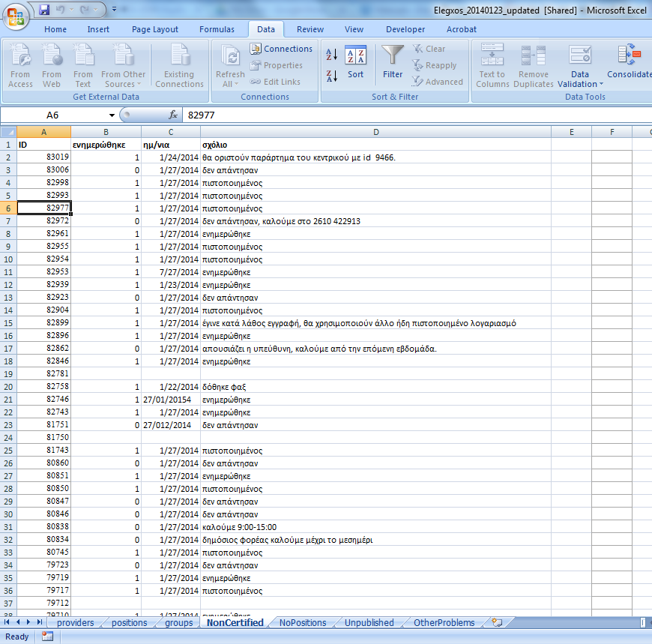Go to last sheet tab navigation arrow
The width and height of the screenshot is (652, 644).
point(40,622)
